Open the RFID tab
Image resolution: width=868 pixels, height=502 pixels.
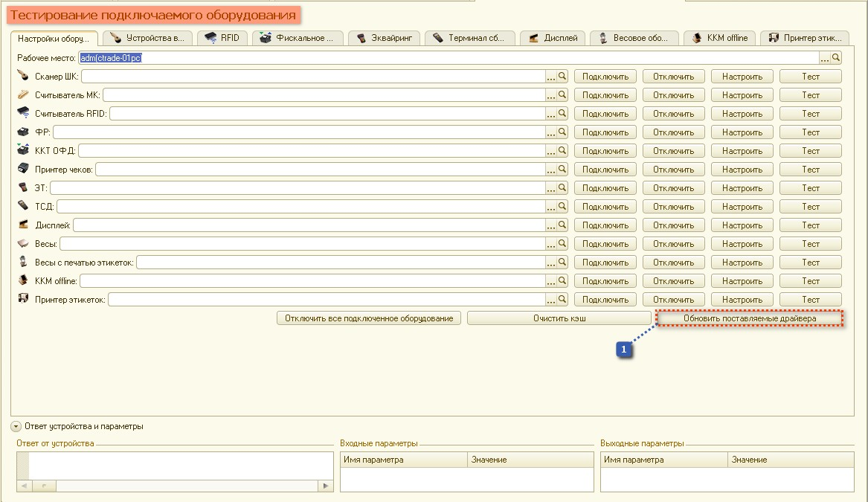click(x=222, y=38)
